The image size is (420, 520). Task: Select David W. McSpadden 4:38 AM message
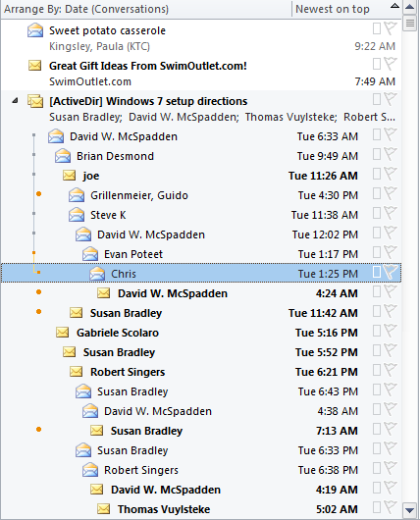201,410
